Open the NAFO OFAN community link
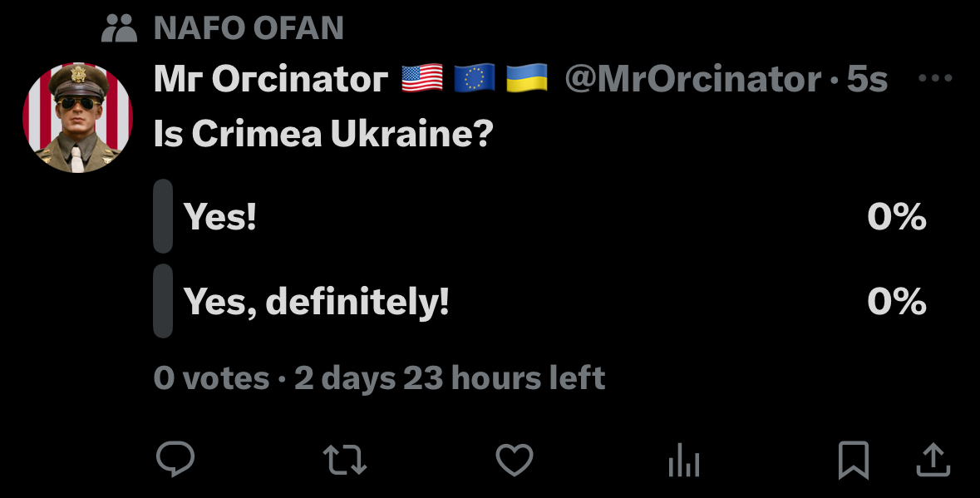 (249, 28)
